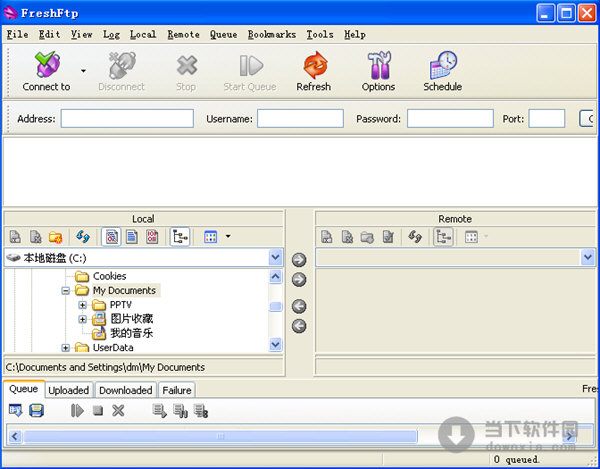Open the local drive C: dropdown
The image size is (600, 469).
point(276,258)
